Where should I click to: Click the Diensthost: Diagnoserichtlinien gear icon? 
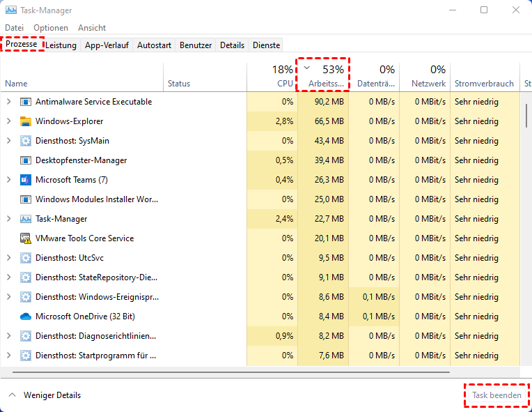[26, 336]
